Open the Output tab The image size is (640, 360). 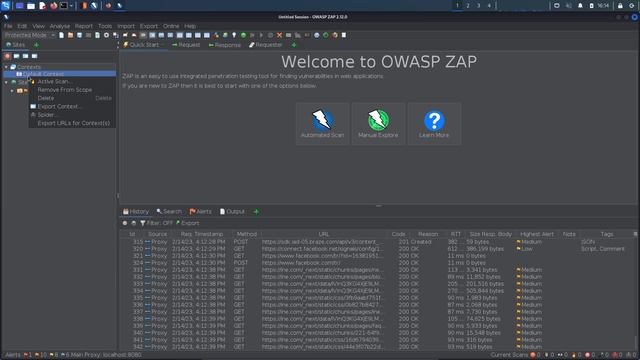coord(232,211)
